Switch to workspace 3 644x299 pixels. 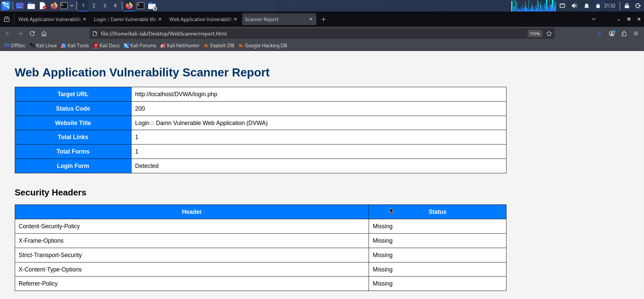point(105,6)
